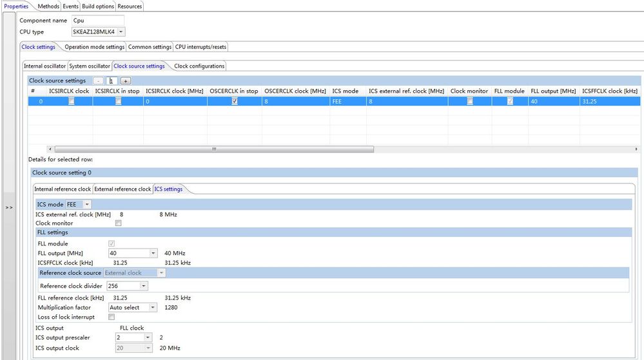Open ICS settings detail tab
Viewport: 644px width, 360px height.
click(168, 189)
